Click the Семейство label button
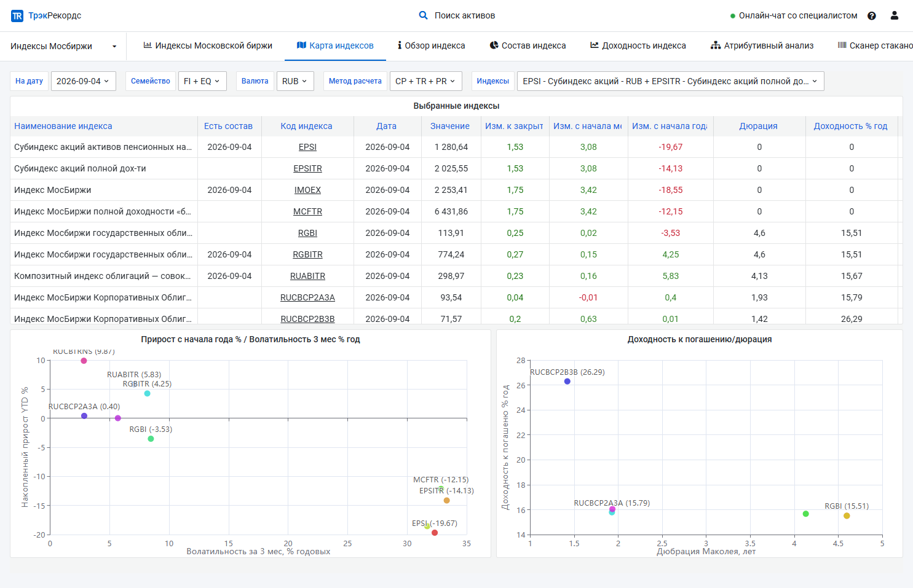This screenshot has width=913, height=588. (150, 81)
